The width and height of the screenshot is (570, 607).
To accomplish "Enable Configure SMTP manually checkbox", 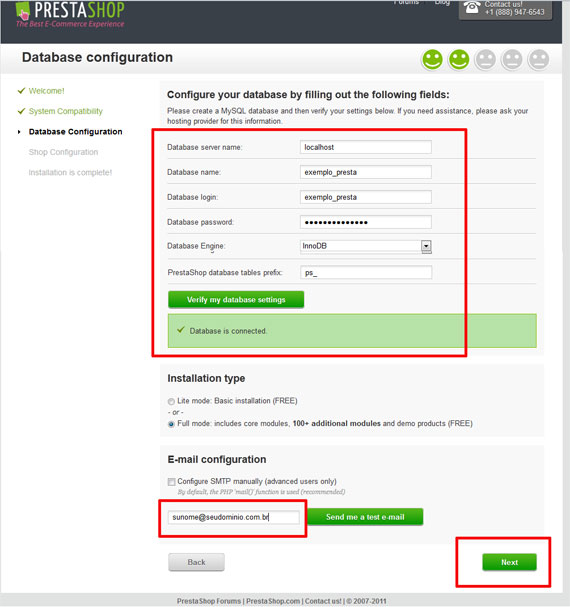I will (171, 482).
